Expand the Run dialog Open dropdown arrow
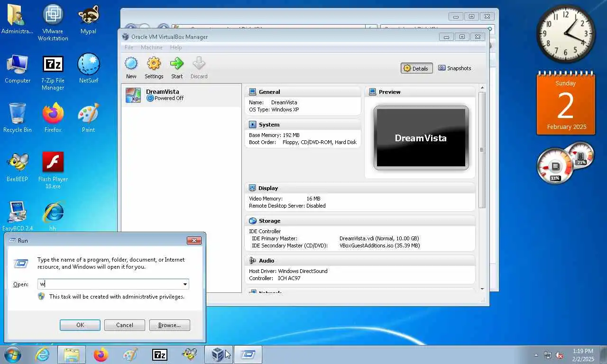The height and width of the screenshot is (364, 607). tap(185, 284)
